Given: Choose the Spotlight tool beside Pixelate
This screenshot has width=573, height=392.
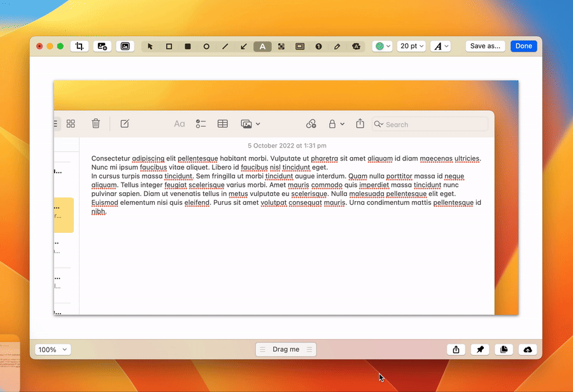Looking at the screenshot, I should [x=300, y=46].
